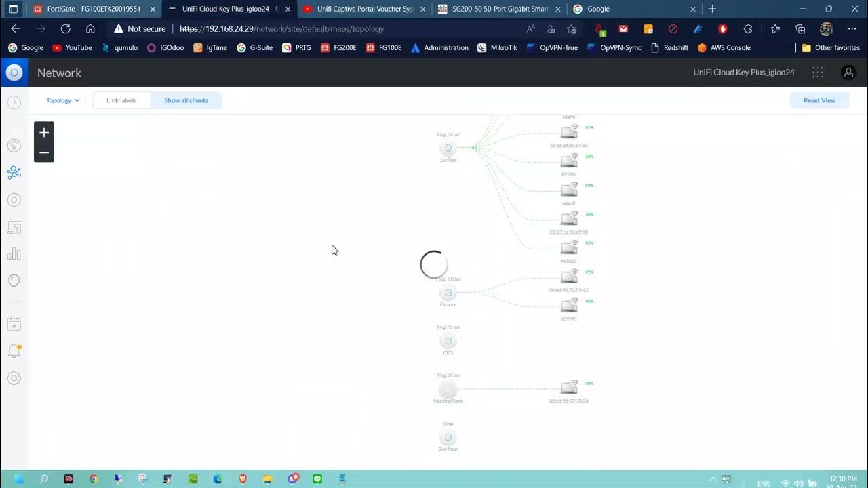Switch to the SG200-50 50-Port Gigabit tab

coord(500,9)
